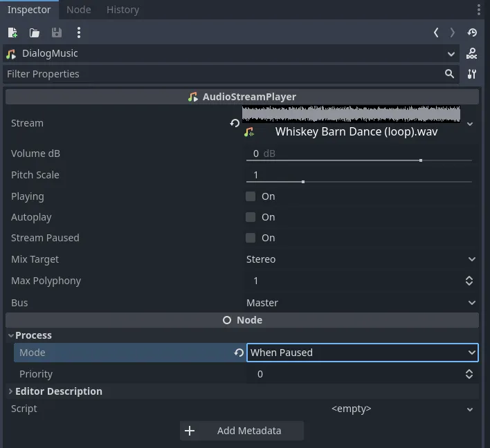
Task: Click the Node circle icon
Action: (x=227, y=320)
